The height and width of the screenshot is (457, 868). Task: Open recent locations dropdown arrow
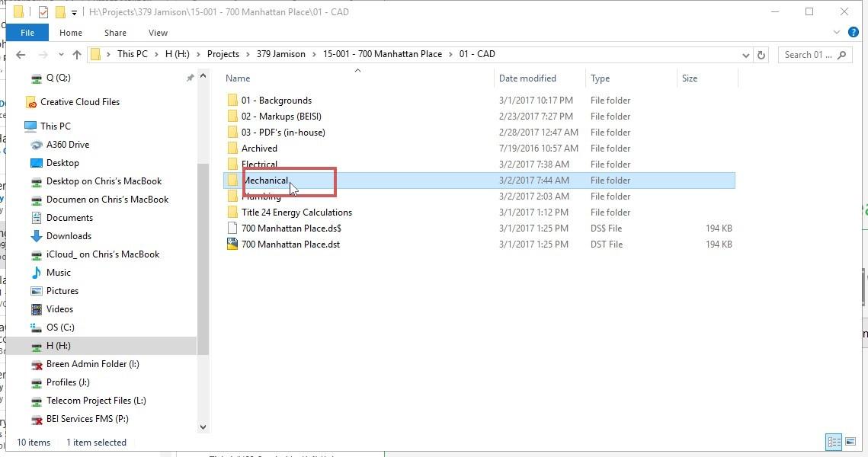point(61,54)
